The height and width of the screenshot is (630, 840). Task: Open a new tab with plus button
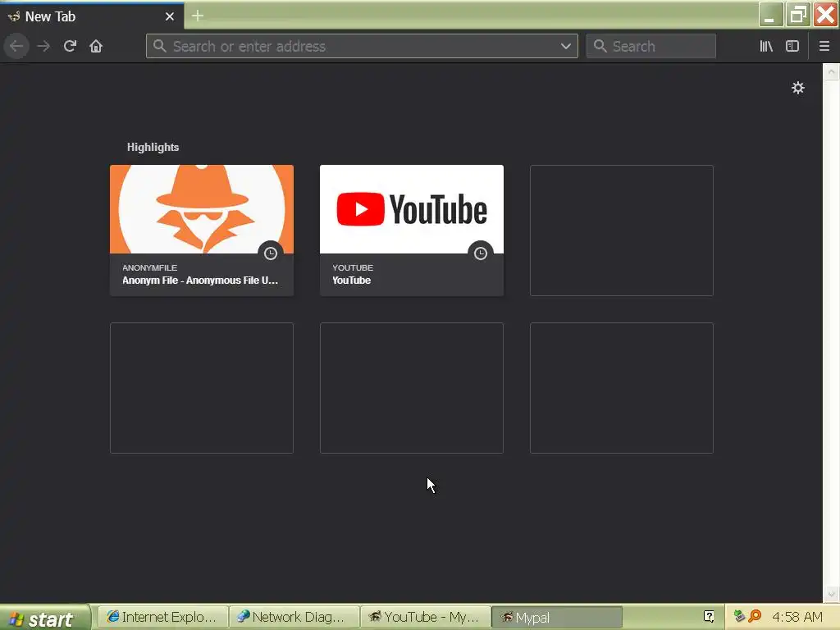198,16
